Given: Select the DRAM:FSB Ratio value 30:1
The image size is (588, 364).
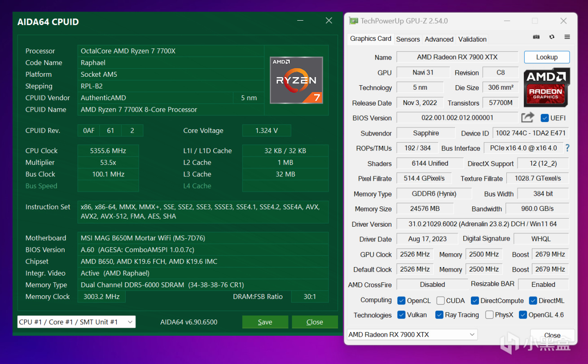Looking at the screenshot, I should tap(310, 297).
